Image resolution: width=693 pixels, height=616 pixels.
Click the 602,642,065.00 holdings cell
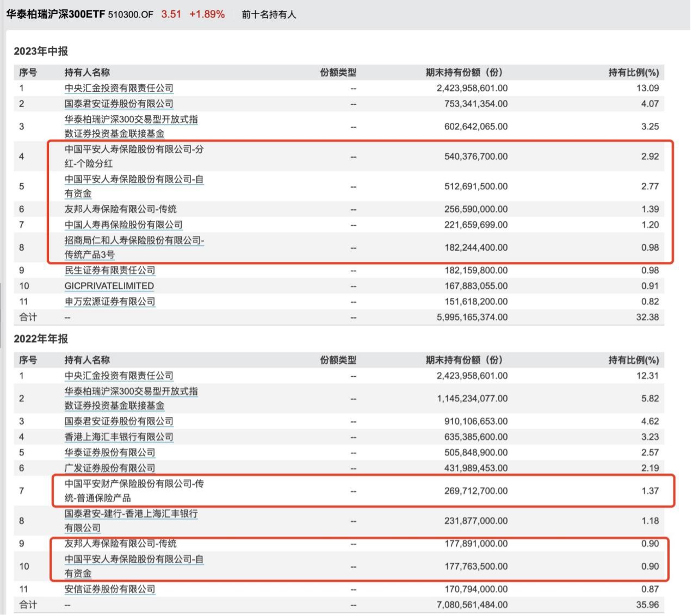point(476,127)
